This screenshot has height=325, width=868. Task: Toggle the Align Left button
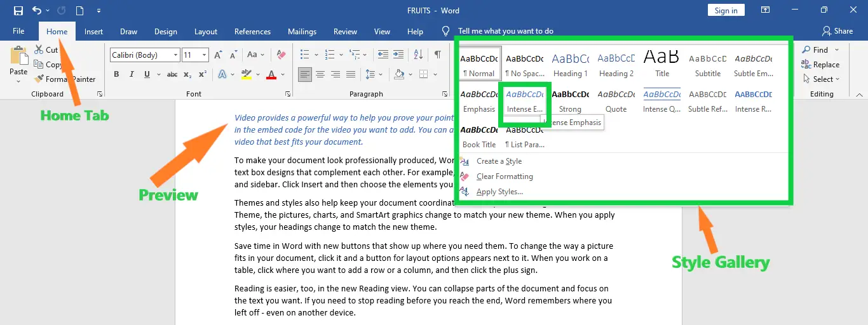[305, 74]
